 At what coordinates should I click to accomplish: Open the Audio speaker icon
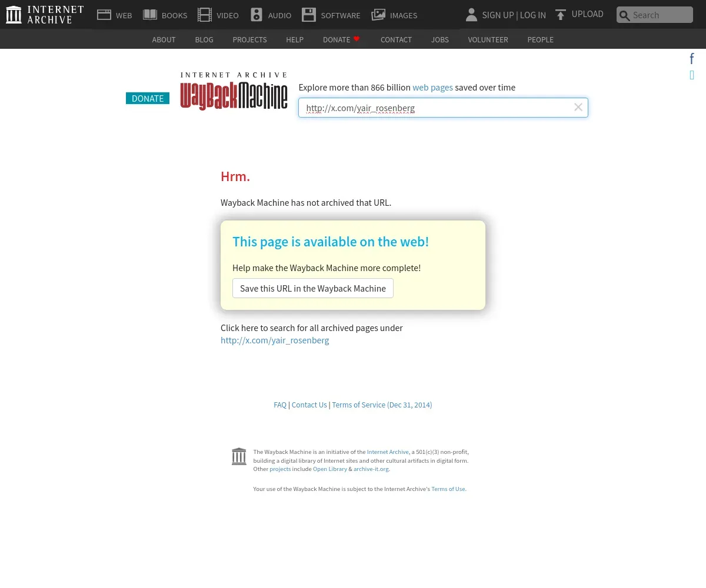coord(257,15)
